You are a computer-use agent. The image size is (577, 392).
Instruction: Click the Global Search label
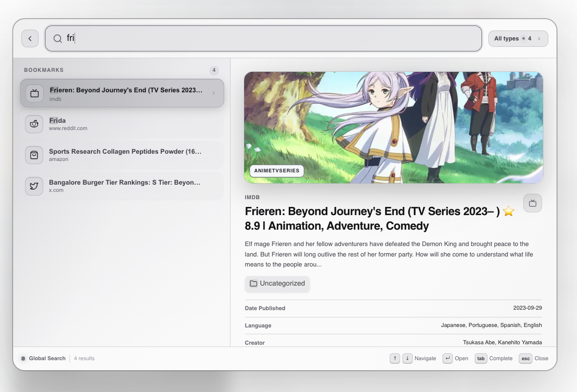47,358
